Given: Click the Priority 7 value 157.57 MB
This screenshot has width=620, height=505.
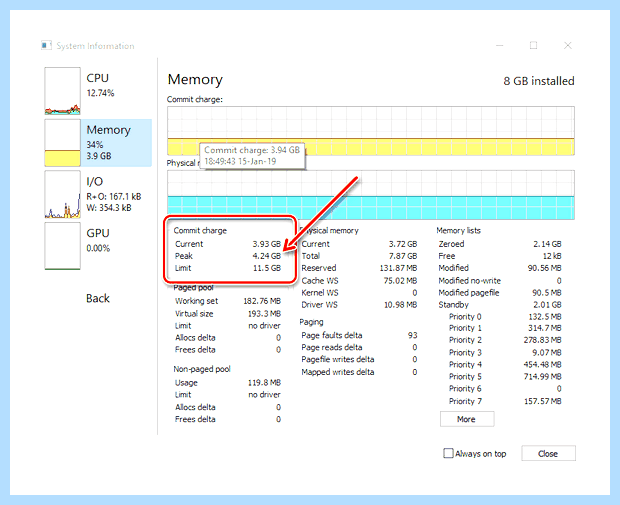Looking at the screenshot, I should [x=542, y=401].
